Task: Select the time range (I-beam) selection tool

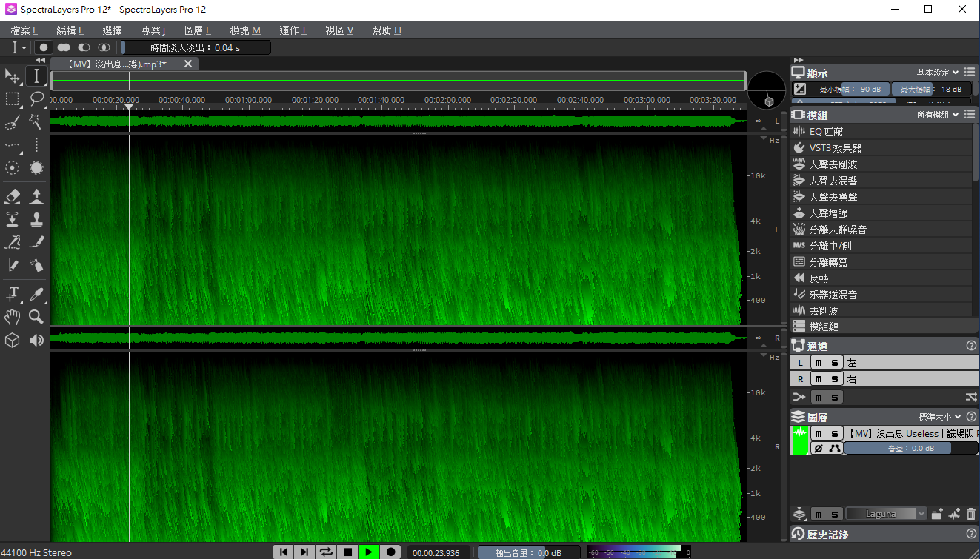Action: pos(36,76)
